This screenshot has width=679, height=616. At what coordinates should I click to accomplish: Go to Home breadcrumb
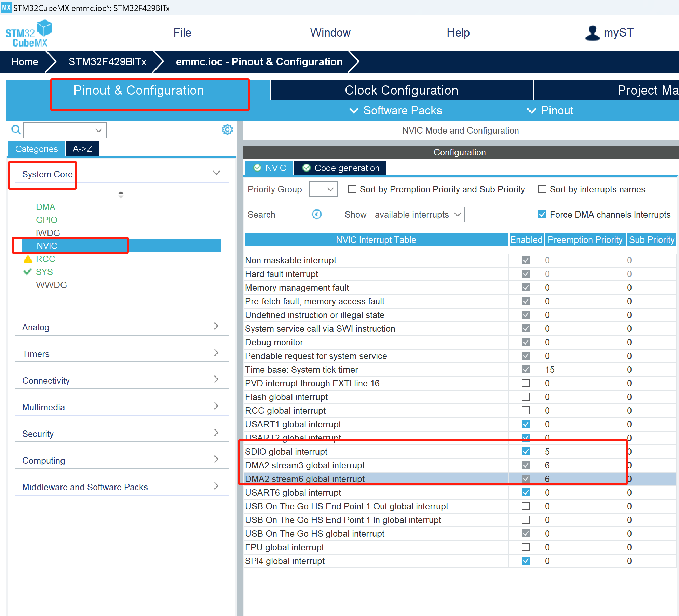click(25, 61)
